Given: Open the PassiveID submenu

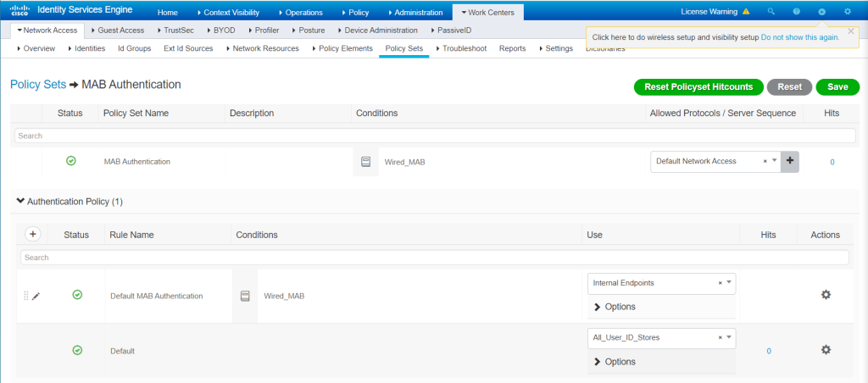Looking at the screenshot, I should (451, 31).
